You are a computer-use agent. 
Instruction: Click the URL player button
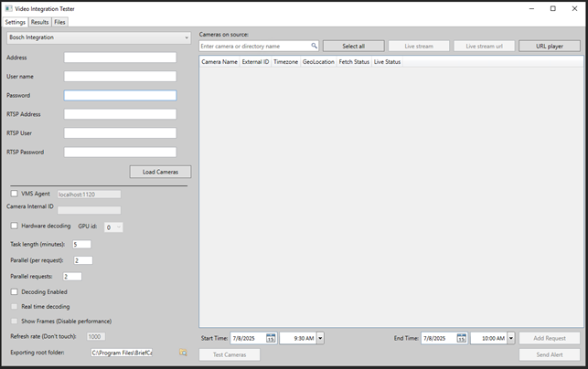click(x=550, y=46)
